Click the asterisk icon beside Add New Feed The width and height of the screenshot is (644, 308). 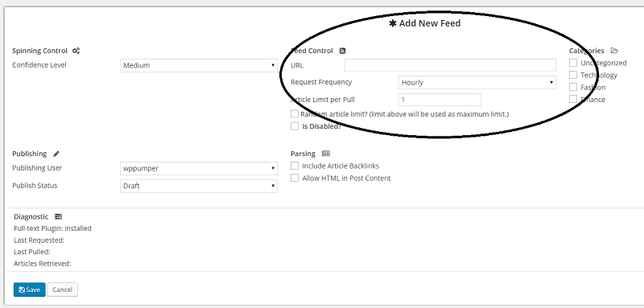coord(393,23)
